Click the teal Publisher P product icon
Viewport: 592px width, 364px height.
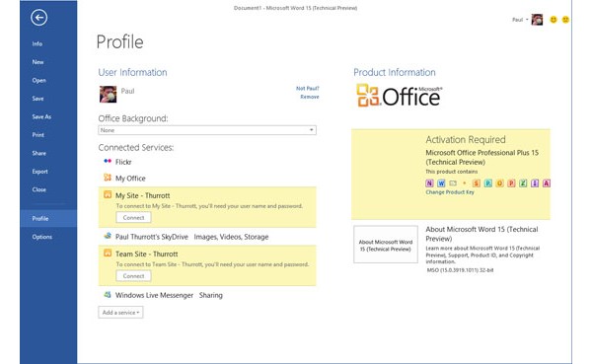[487, 183]
